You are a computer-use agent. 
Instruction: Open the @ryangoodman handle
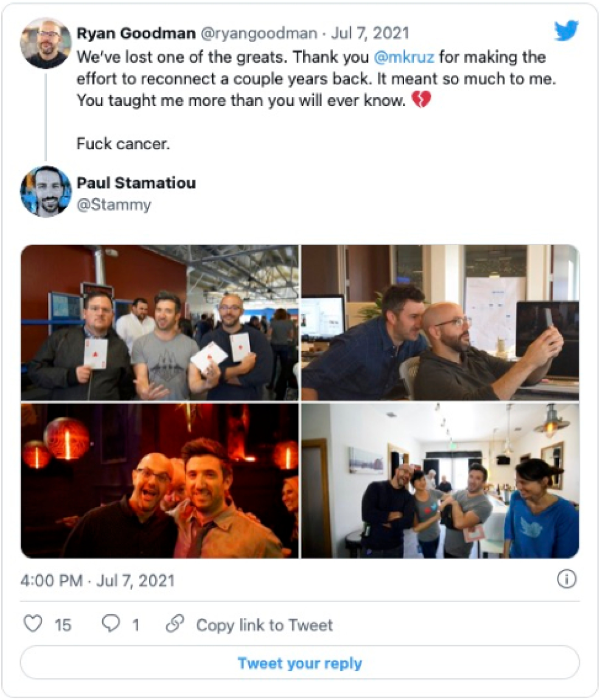point(258,33)
